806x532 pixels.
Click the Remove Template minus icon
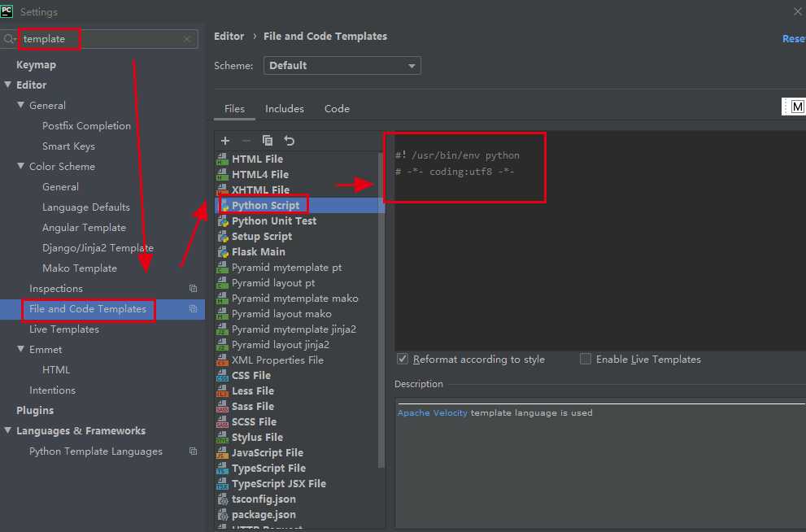246,141
